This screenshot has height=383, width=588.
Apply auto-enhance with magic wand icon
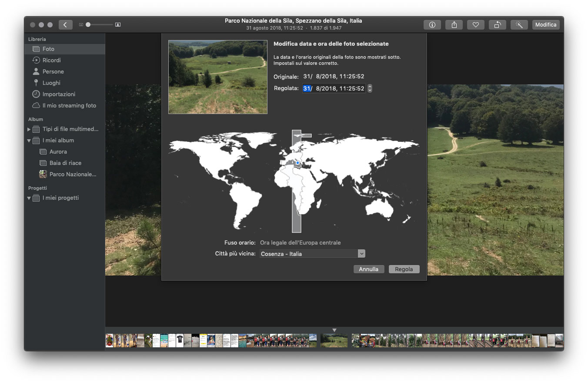[519, 25]
